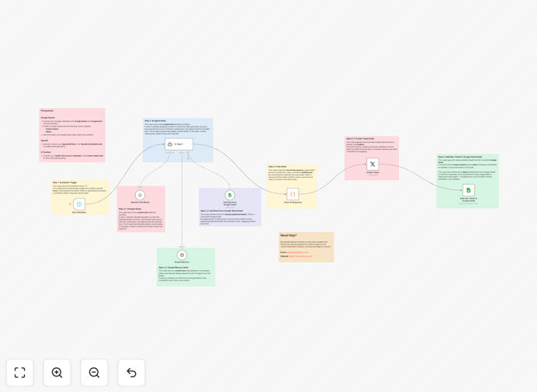537x392 pixels.
Task: Open the website link in Need Help note
Action: click(300, 256)
